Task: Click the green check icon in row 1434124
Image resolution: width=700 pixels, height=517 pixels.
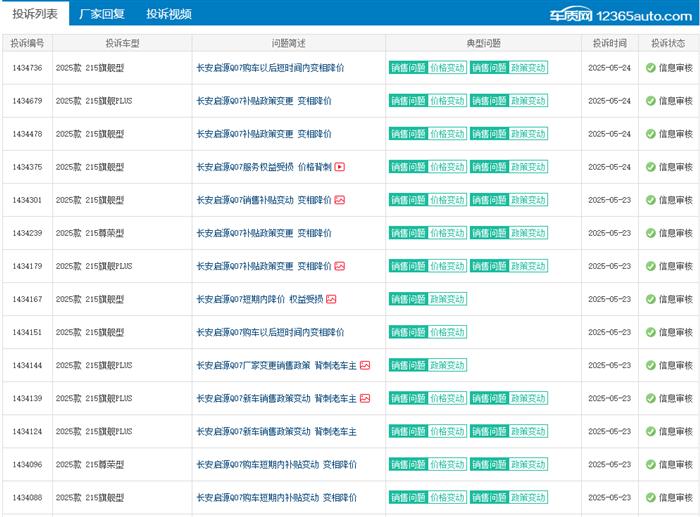Action: click(x=651, y=431)
